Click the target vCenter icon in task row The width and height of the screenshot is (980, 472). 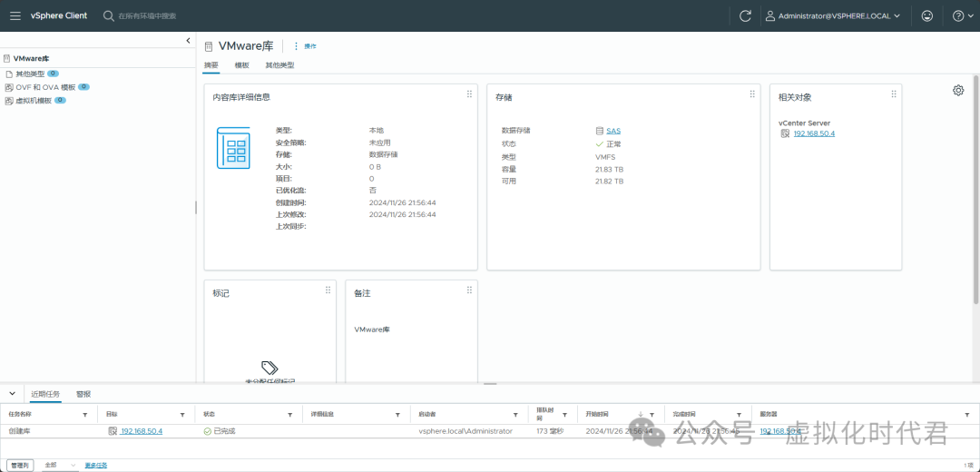(113, 431)
